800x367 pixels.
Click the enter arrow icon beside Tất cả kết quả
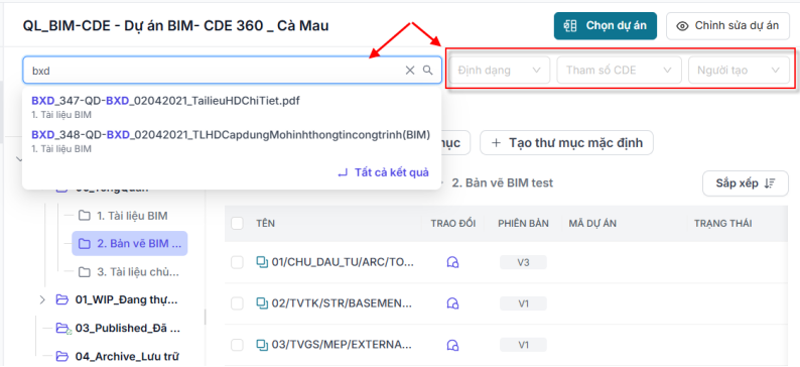[x=343, y=173]
